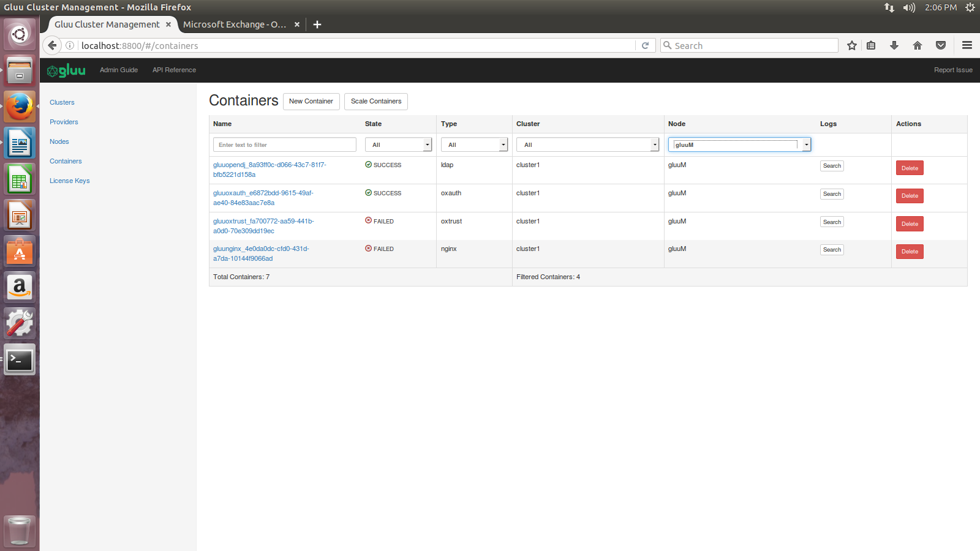
Task: Open LibreOffice Calc from launcher
Action: click(20, 180)
